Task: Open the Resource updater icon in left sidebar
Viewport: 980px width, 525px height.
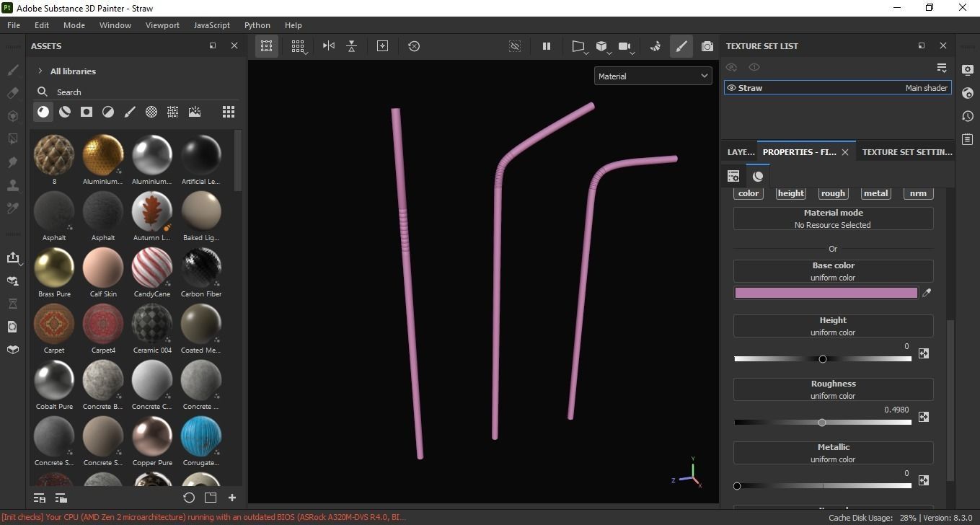Action: 12,327
